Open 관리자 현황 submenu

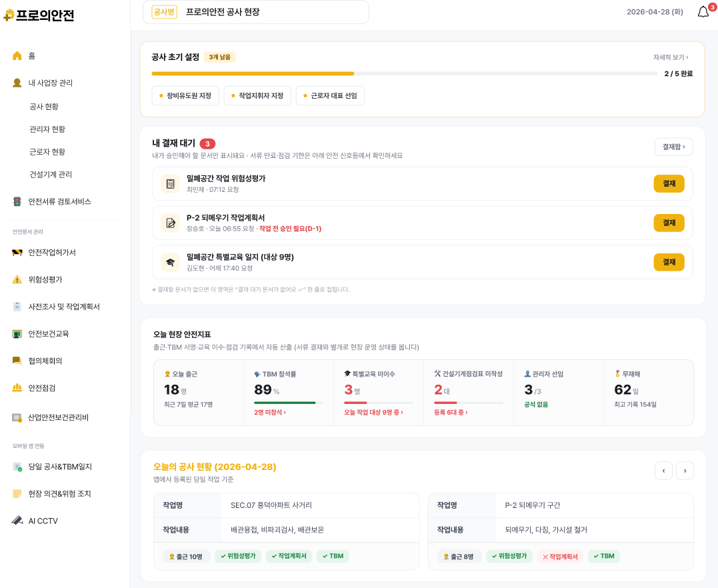coord(47,129)
